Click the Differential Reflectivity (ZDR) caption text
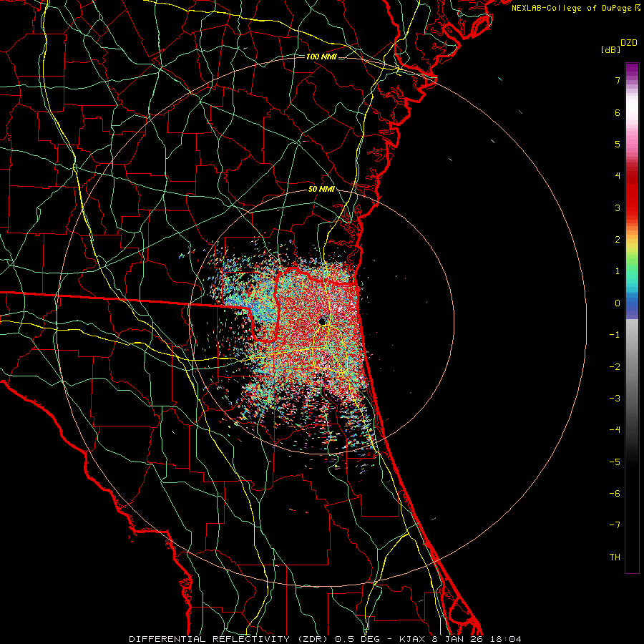 pyautogui.click(x=230, y=639)
